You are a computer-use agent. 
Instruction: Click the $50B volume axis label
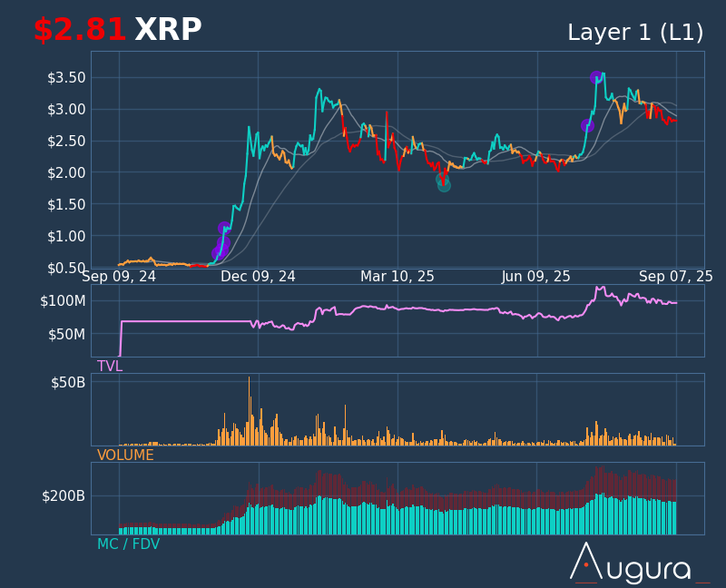68,382
